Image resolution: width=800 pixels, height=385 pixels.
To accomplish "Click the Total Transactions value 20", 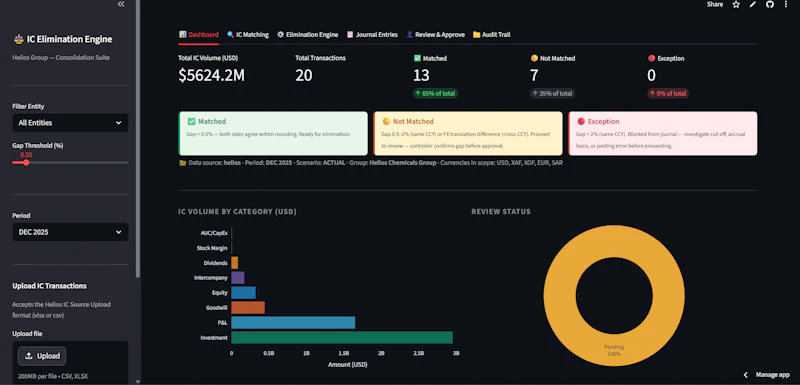I will [304, 75].
